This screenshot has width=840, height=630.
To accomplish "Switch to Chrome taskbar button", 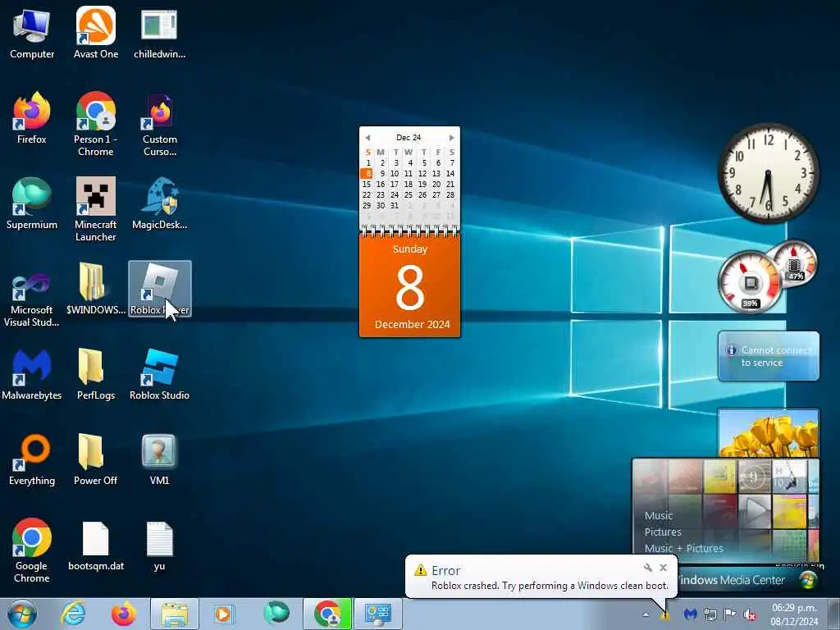I will coord(327,614).
